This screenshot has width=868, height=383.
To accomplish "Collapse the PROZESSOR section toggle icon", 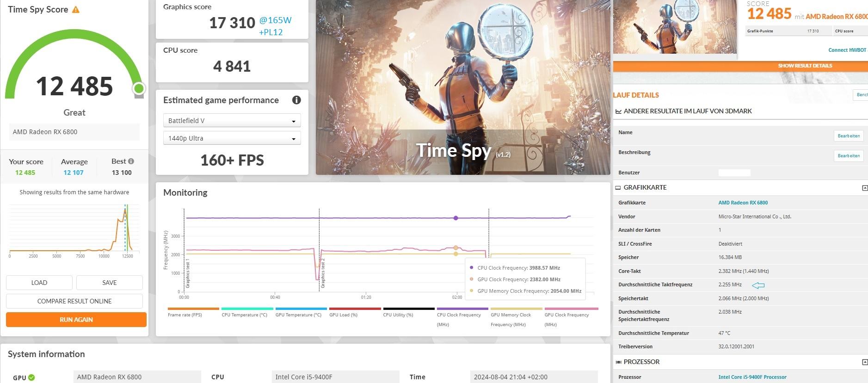I will point(865,362).
